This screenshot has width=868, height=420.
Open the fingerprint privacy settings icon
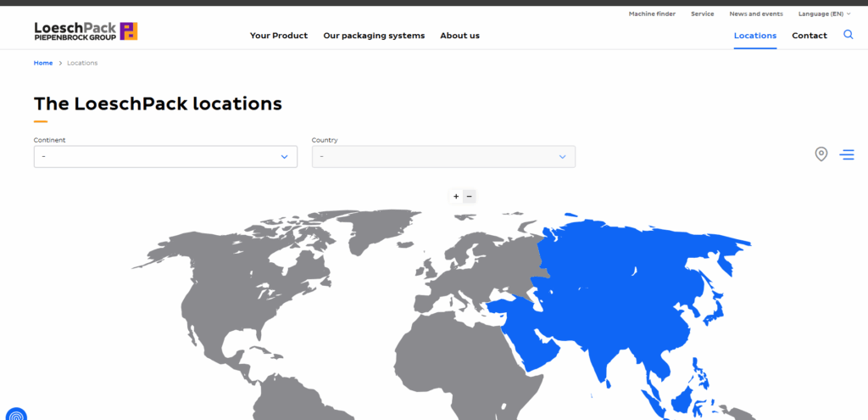click(x=15, y=415)
